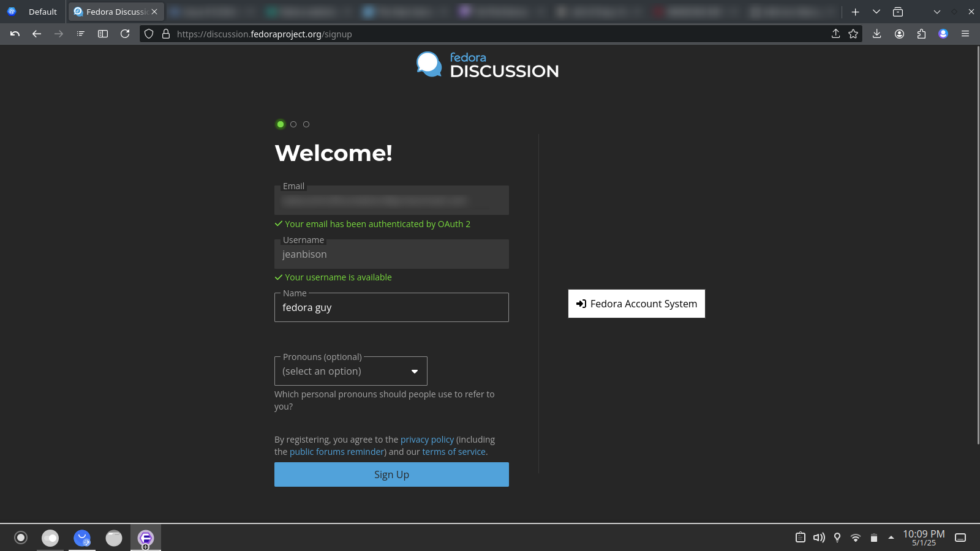Edit the Name field with fedora guy
This screenshot has height=551, width=980.
391,307
